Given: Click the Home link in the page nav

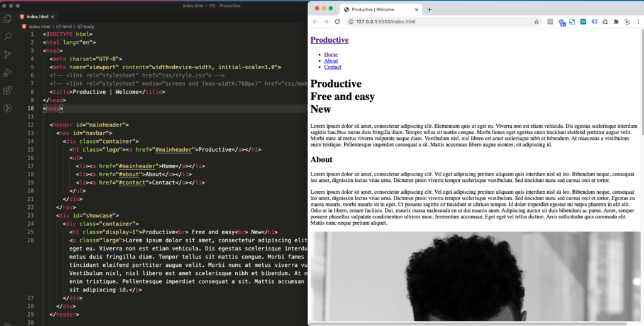Looking at the screenshot, I should 331,54.
